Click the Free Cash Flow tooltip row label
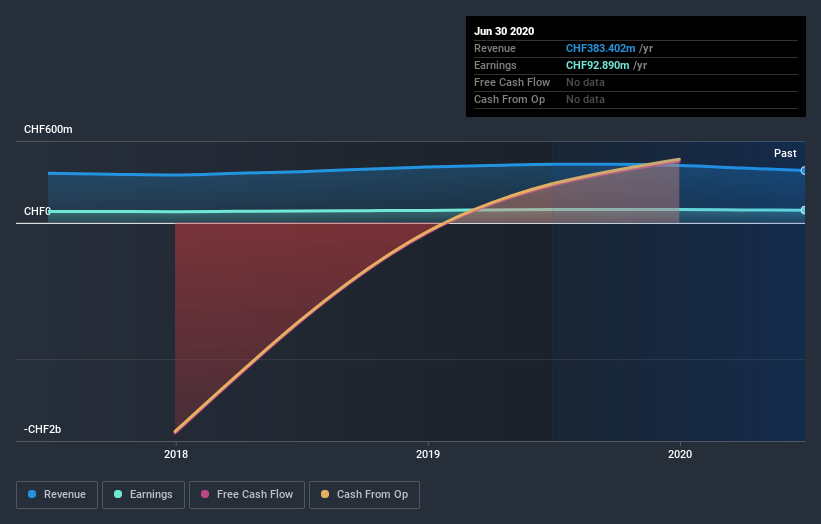Screen dimensions: 821x524 click(512, 82)
